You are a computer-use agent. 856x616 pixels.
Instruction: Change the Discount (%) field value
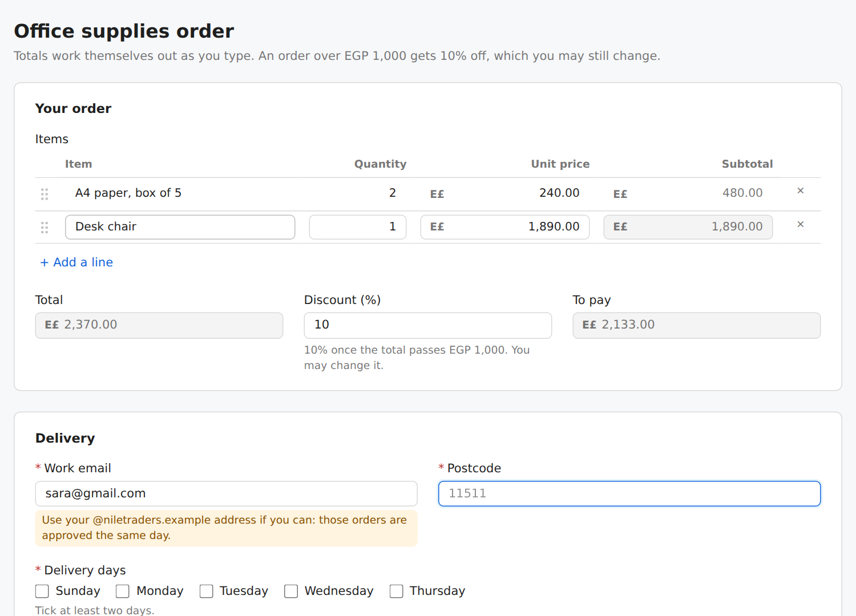[x=428, y=325]
